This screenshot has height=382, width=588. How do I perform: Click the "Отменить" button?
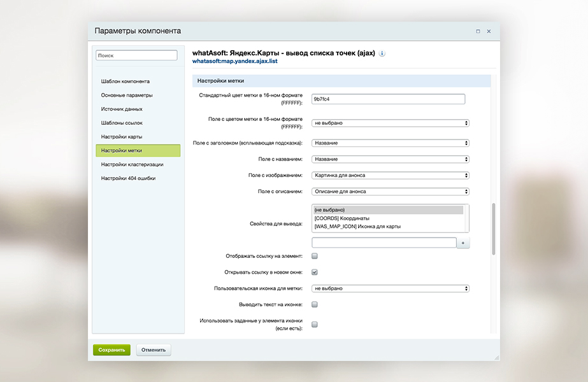[154, 350]
